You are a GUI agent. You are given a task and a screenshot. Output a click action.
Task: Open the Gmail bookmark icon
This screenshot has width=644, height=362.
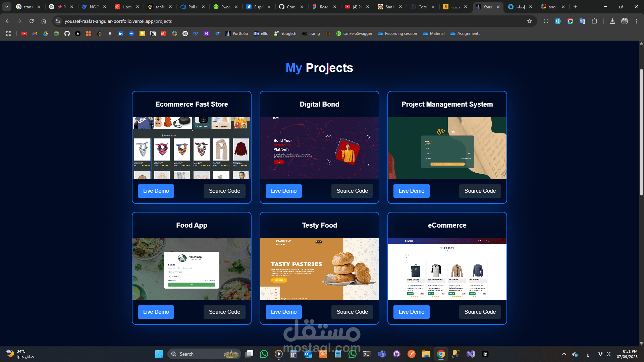(x=35, y=34)
